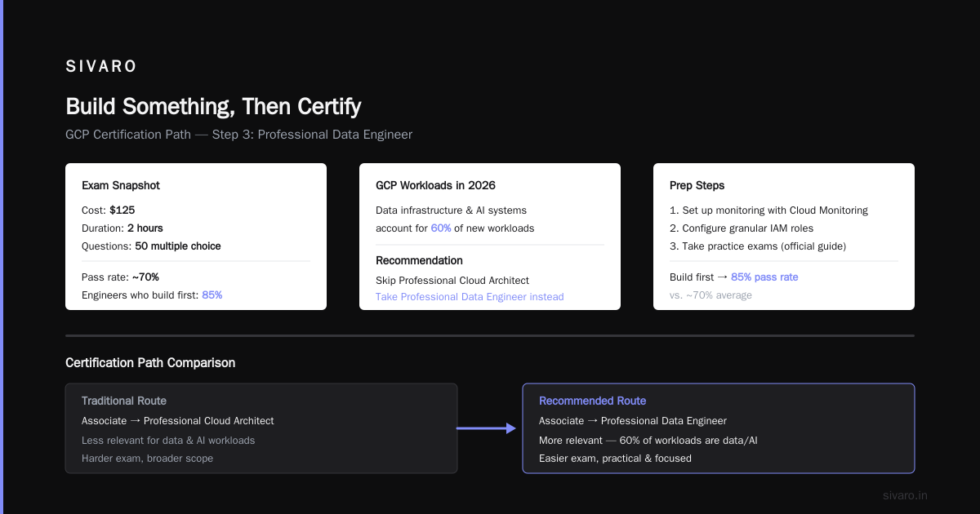Click the 'Duration: 2 hours' line

(x=122, y=228)
